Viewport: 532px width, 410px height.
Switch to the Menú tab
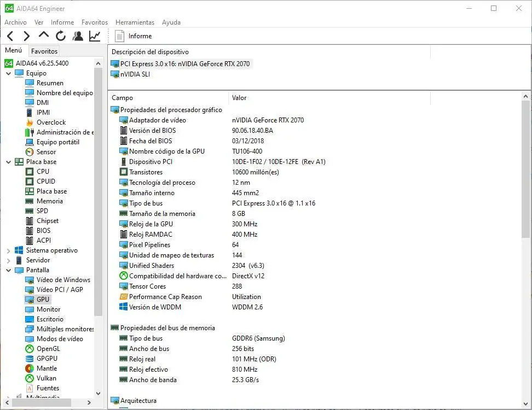pos(14,50)
